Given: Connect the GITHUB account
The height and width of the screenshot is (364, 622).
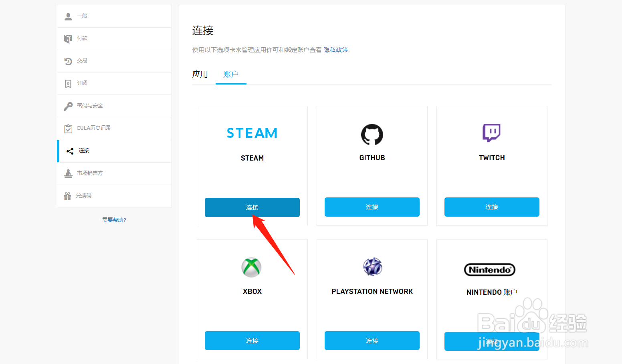Looking at the screenshot, I should coord(372,207).
